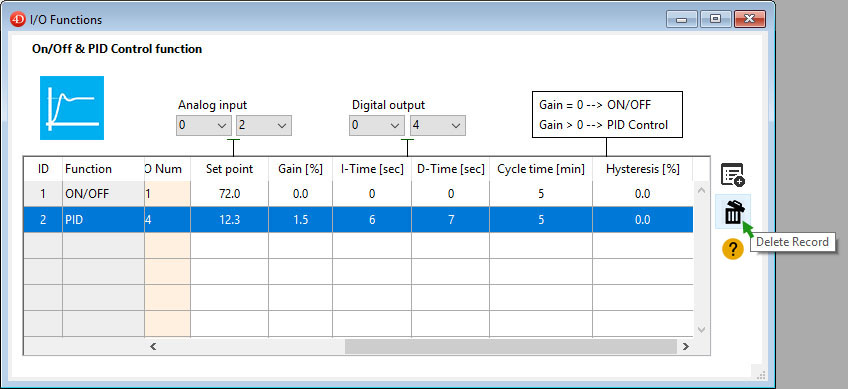Image resolution: width=848 pixels, height=389 pixels.
Task: Minimize the I/O Functions window
Action: tap(682, 19)
